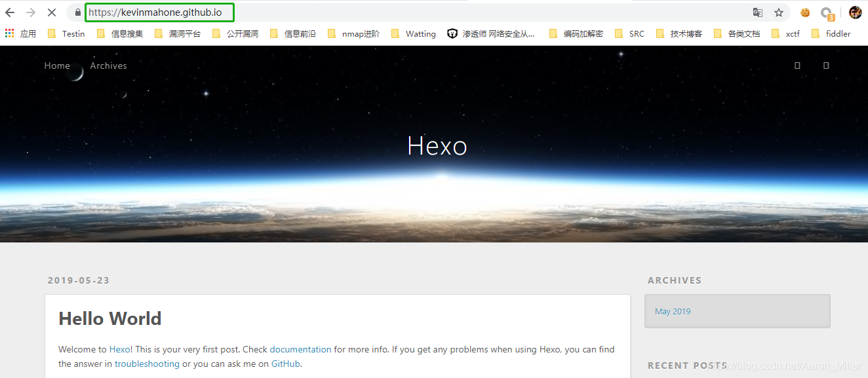This screenshot has width=868, height=378.
Task: Open the troubleshooting link
Action: (x=147, y=364)
